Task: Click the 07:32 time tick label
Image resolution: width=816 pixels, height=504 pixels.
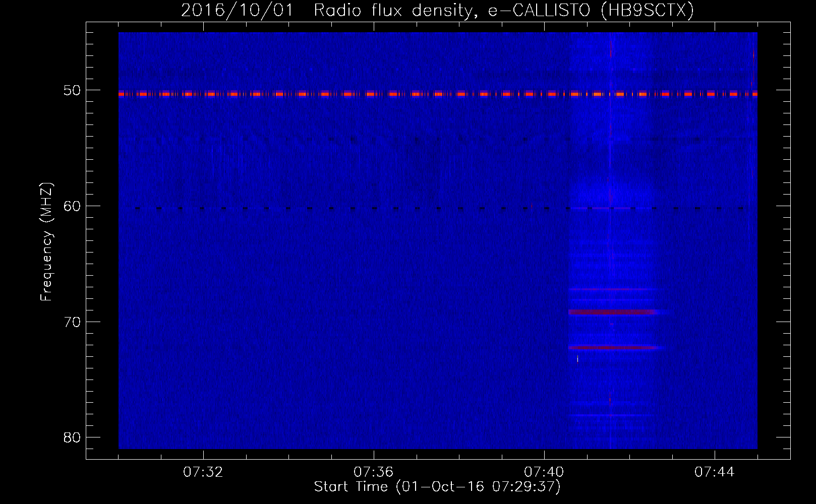Action: coord(203,472)
